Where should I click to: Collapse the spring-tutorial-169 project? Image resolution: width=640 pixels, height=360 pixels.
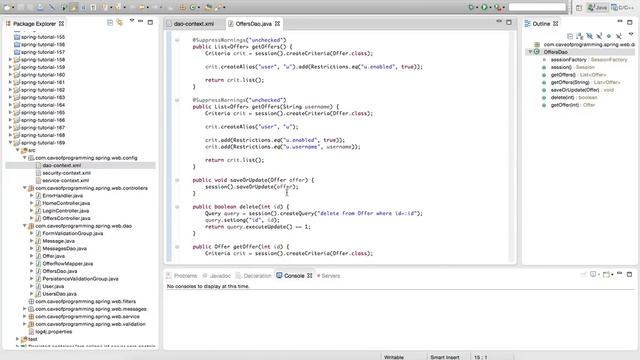click(11, 143)
